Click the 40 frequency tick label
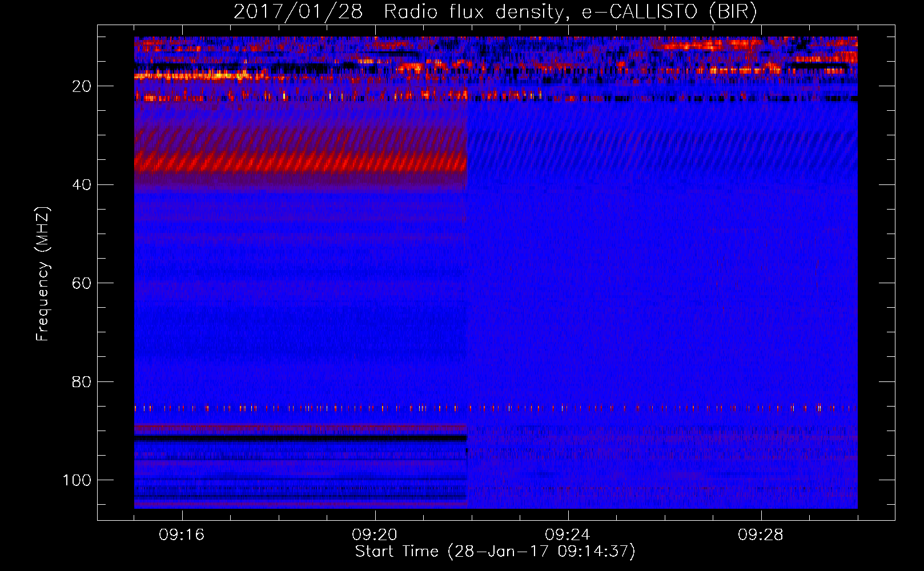The width and height of the screenshot is (924, 571). tap(82, 185)
